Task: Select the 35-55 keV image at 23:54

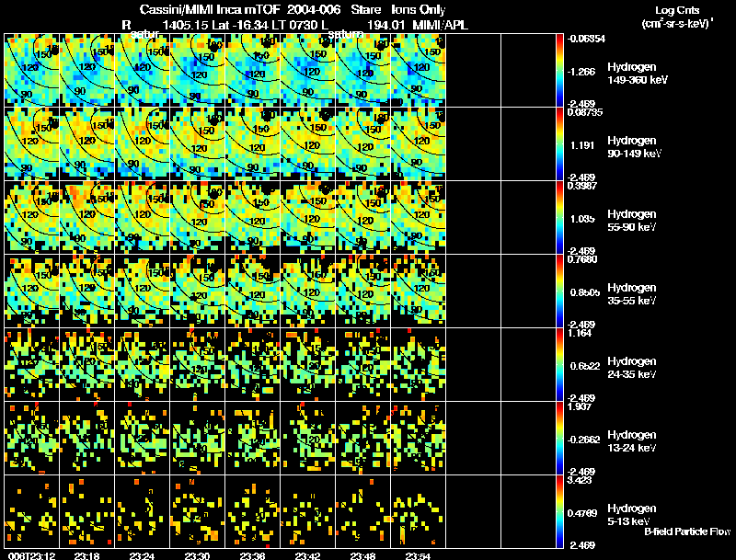Action: pyautogui.click(x=418, y=291)
